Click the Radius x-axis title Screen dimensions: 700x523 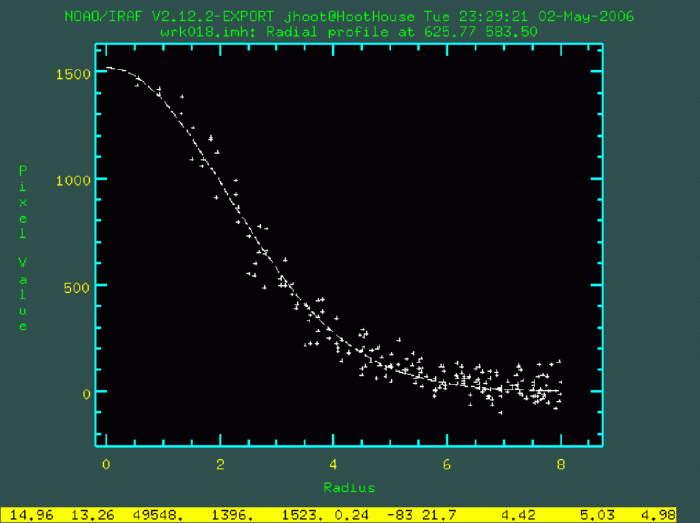349,487
